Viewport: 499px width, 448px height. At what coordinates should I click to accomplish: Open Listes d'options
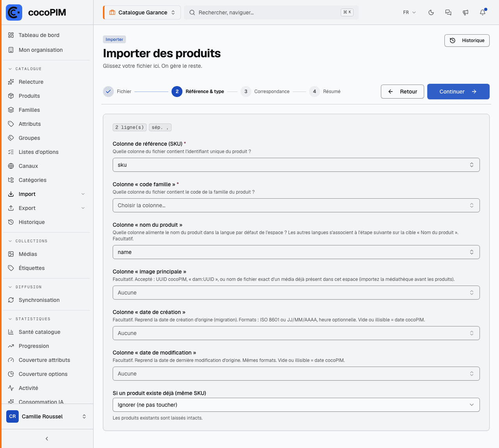[x=47, y=152]
